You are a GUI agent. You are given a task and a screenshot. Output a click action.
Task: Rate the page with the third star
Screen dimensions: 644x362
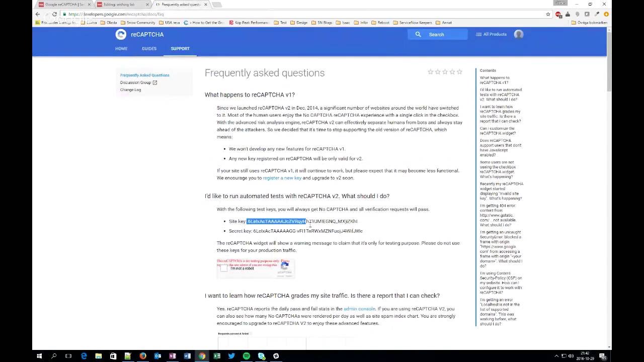click(x=445, y=72)
